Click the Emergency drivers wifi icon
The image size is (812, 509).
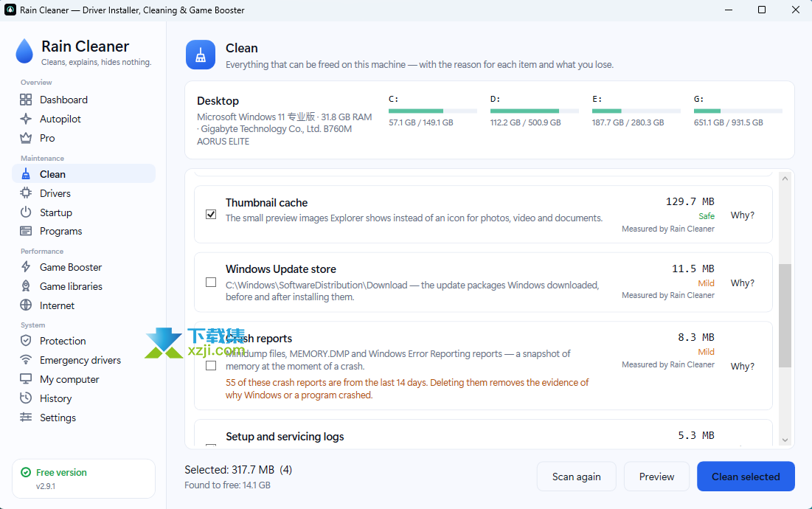click(x=26, y=360)
